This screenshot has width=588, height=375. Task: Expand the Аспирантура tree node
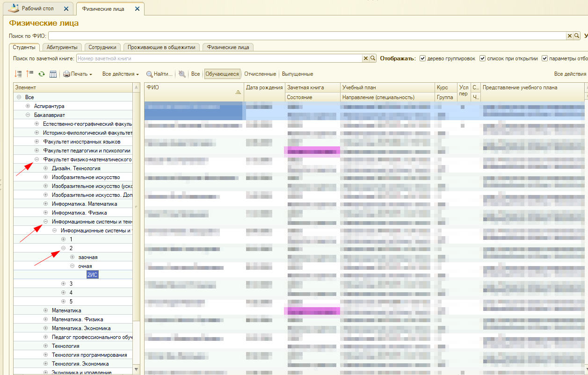28,106
